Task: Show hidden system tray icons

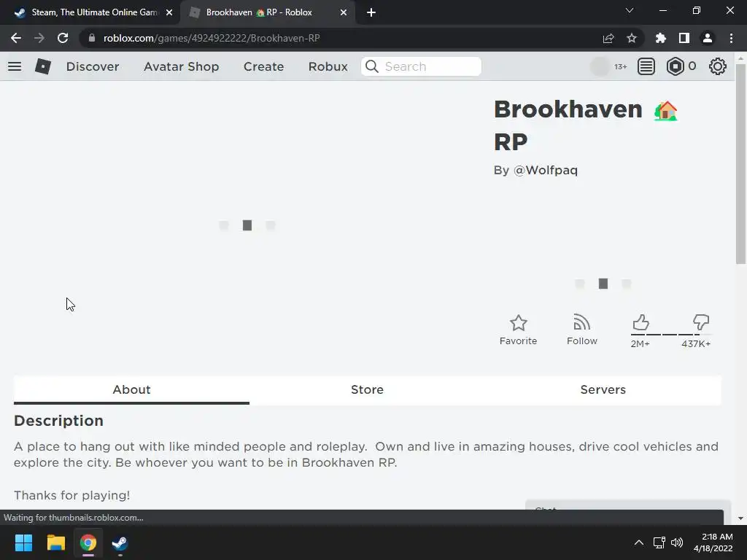Action: (639, 542)
